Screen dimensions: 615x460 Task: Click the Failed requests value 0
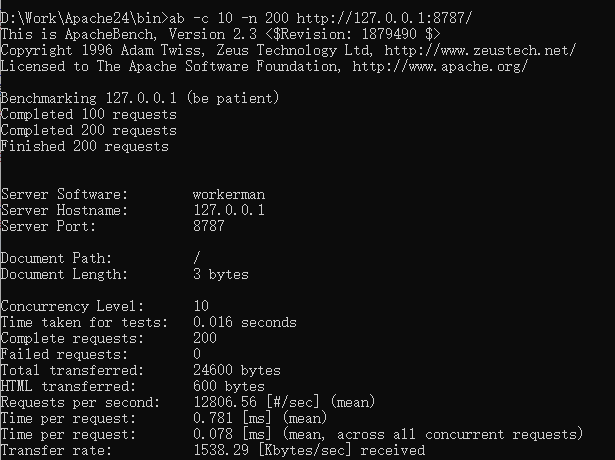[197, 354]
